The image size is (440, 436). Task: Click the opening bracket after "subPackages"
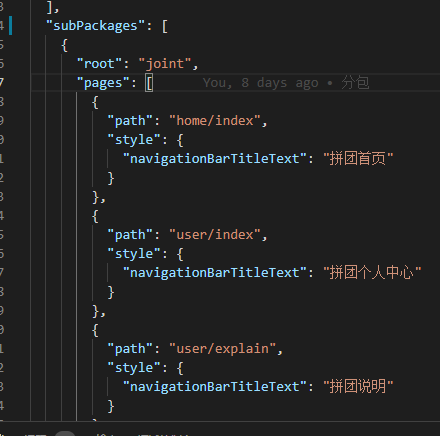pyautogui.click(x=165, y=26)
